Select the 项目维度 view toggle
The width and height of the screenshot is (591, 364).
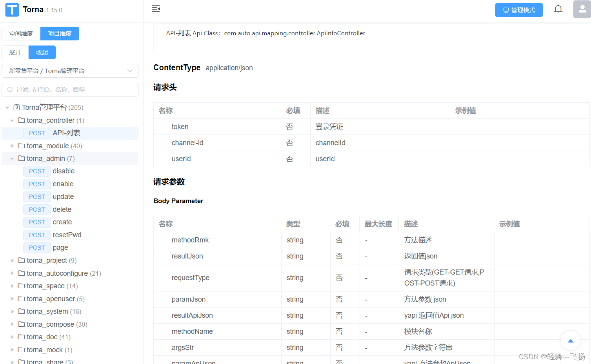60,33
